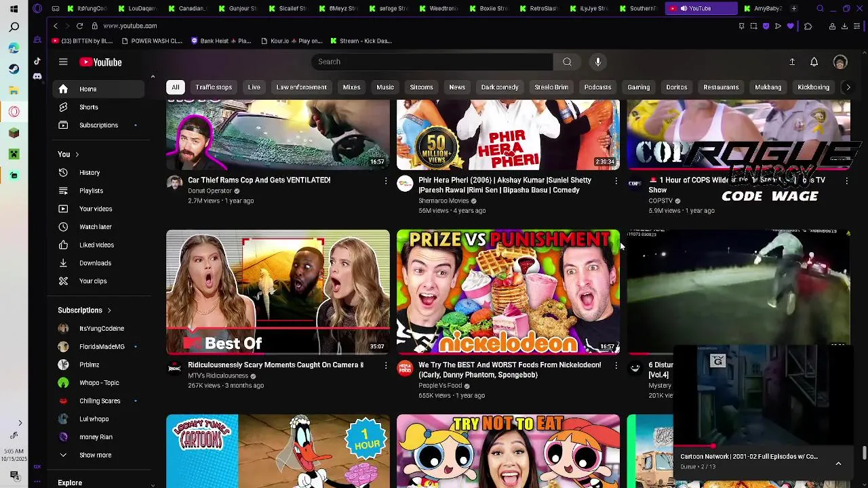Start voice search with microphone icon
The image size is (868, 488).
coord(597,62)
